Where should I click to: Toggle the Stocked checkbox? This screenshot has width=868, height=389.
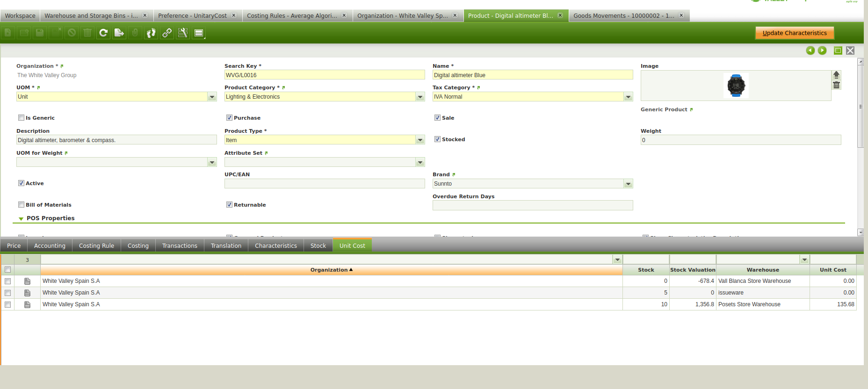point(437,139)
